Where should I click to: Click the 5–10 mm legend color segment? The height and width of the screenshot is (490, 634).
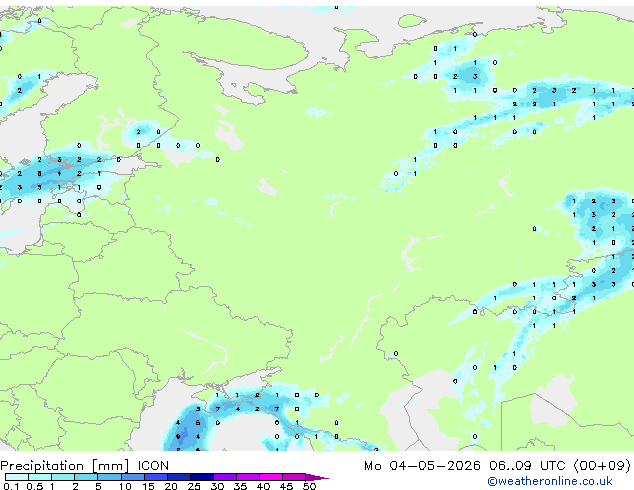(109, 477)
